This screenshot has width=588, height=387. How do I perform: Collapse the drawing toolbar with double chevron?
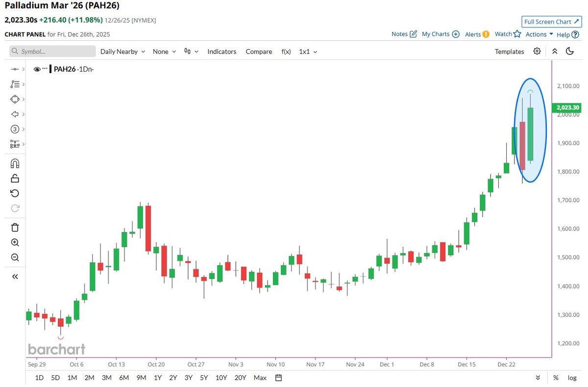(x=15, y=277)
